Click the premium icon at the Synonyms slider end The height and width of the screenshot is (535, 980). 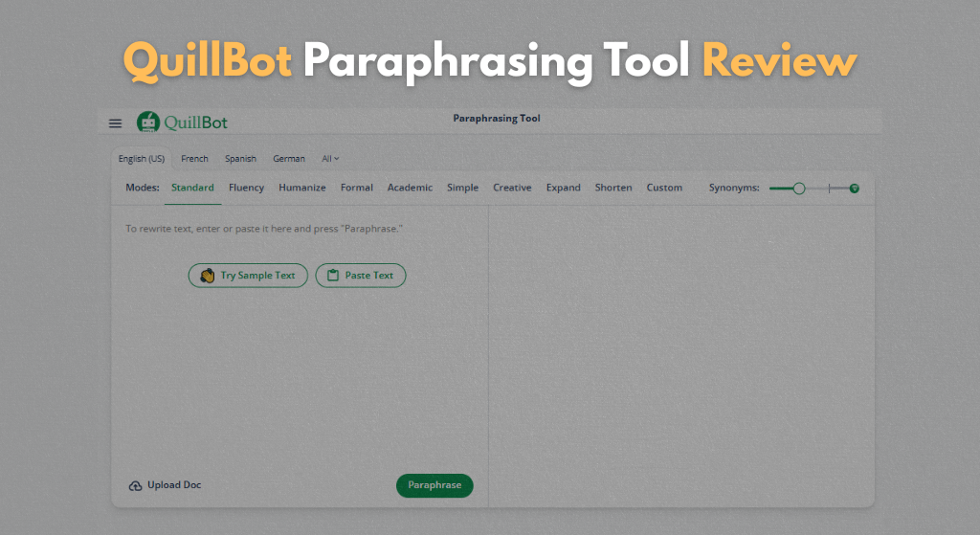click(854, 189)
